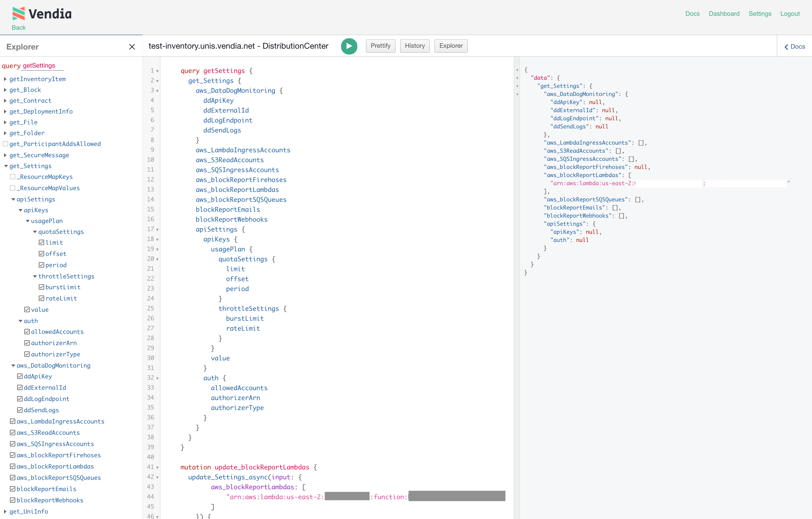Viewport: 812px width, 519px height.
Task: Uncheck the aws_blockReportLambdas checkbox
Action: tap(12, 466)
